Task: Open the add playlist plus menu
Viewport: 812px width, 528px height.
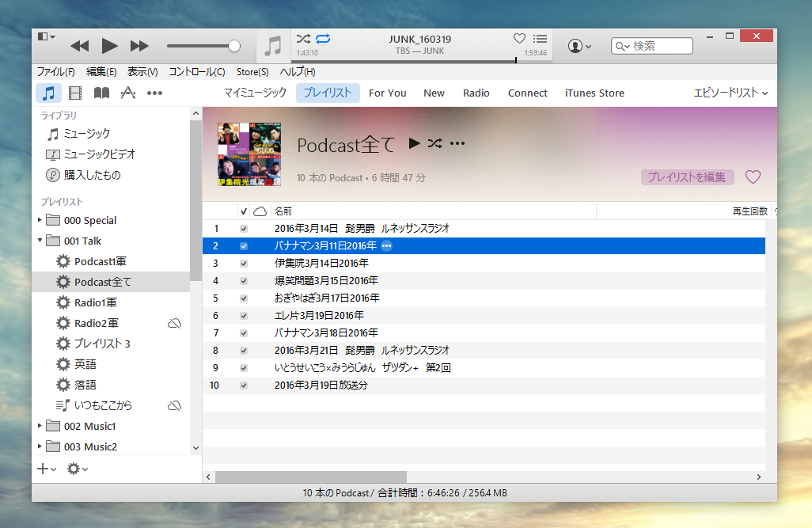Action: pyautogui.click(x=47, y=469)
